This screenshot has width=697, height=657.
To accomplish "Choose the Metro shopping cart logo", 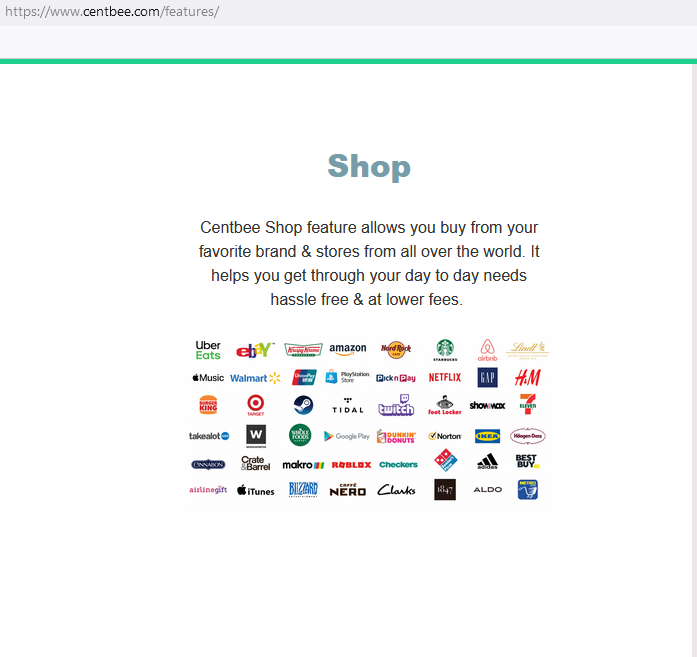I will (528, 489).
